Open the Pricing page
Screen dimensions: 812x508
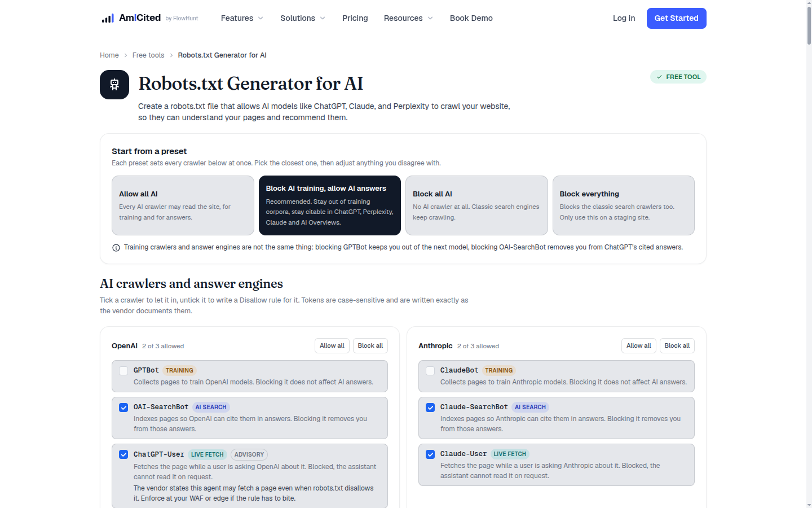click(355, 18)
